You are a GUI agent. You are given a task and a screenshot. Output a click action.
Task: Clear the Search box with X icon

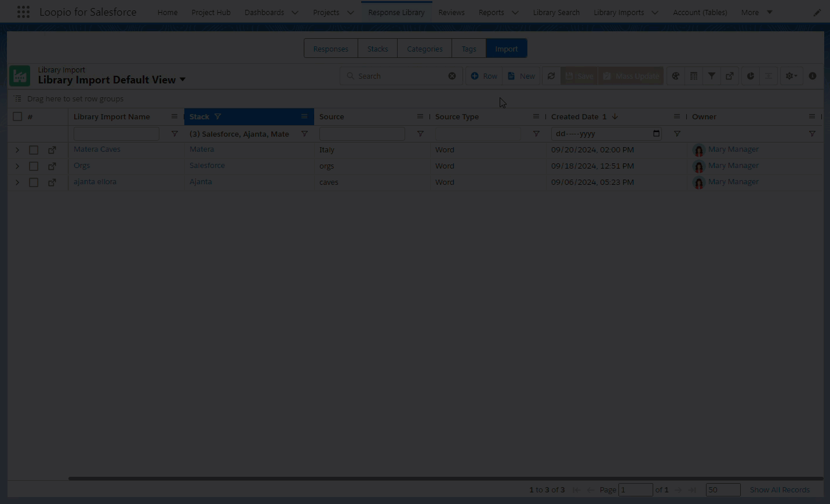pyautogui.click(x=452, y=76)
